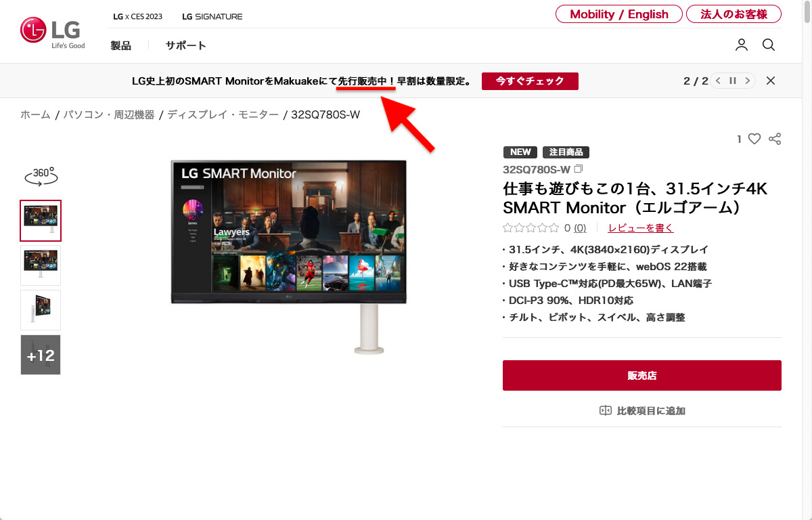Viewport: 812px width, 520px height.
Task: Select the second product thumbnail
Action: [x=41, y=265]
